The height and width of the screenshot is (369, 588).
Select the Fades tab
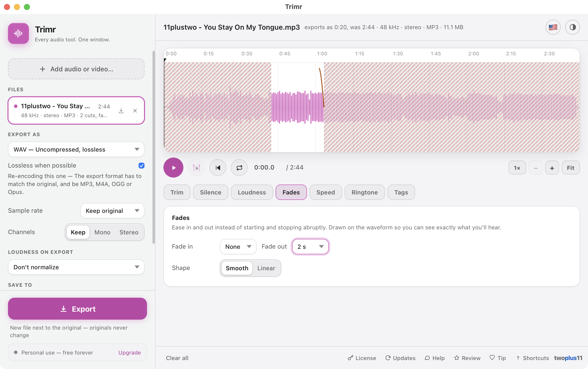pos(291,192)
